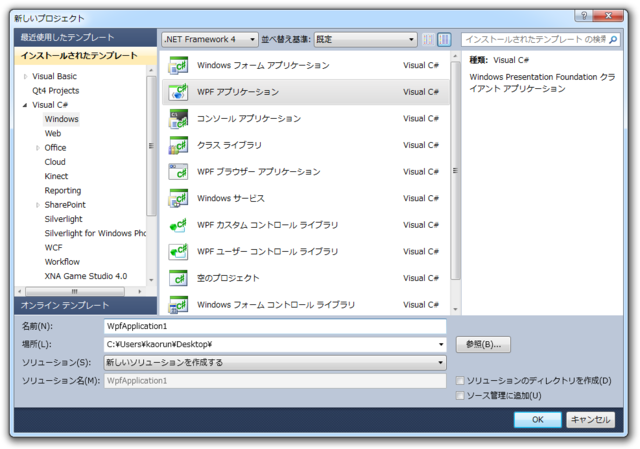Viewport: 640px width, 449px height.
Task: Select WPF カスタム コントロール ライブラリ icon
Action: coord(178,225)
